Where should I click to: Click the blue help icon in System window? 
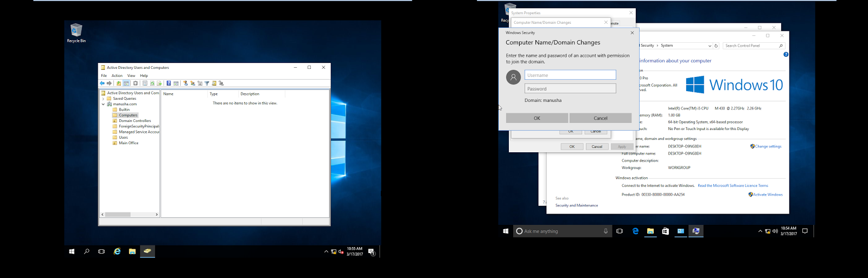786,54
